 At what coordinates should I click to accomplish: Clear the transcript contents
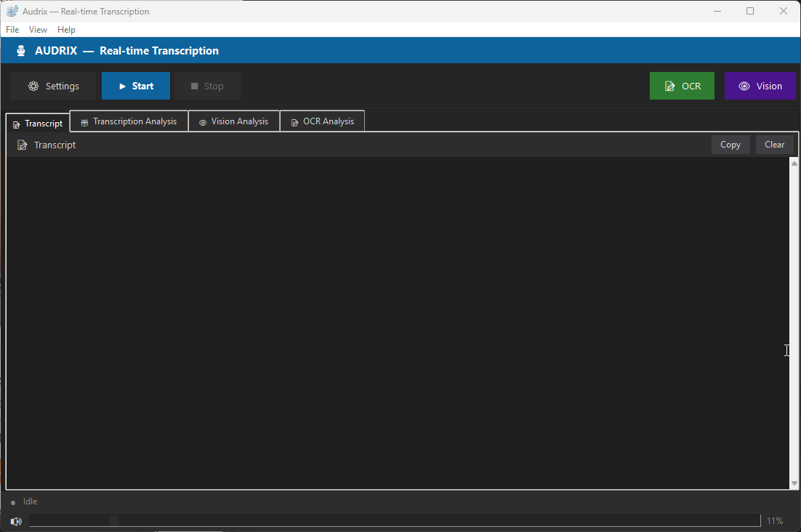coord(774,145)
